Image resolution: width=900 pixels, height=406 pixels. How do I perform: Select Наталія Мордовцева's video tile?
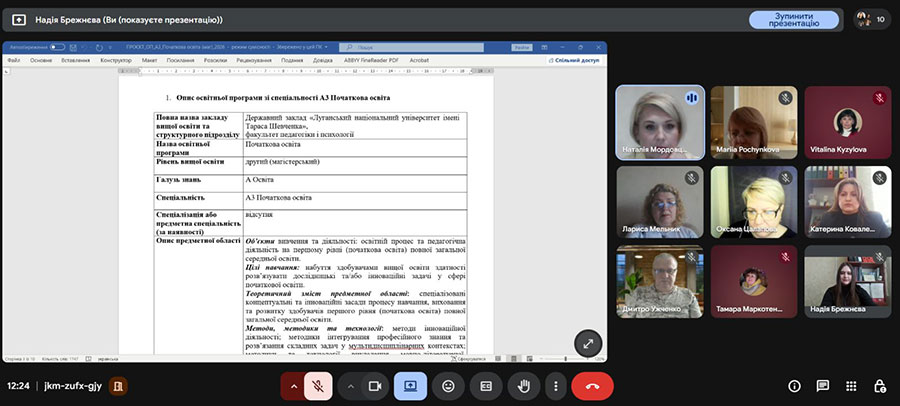point(659,121)
